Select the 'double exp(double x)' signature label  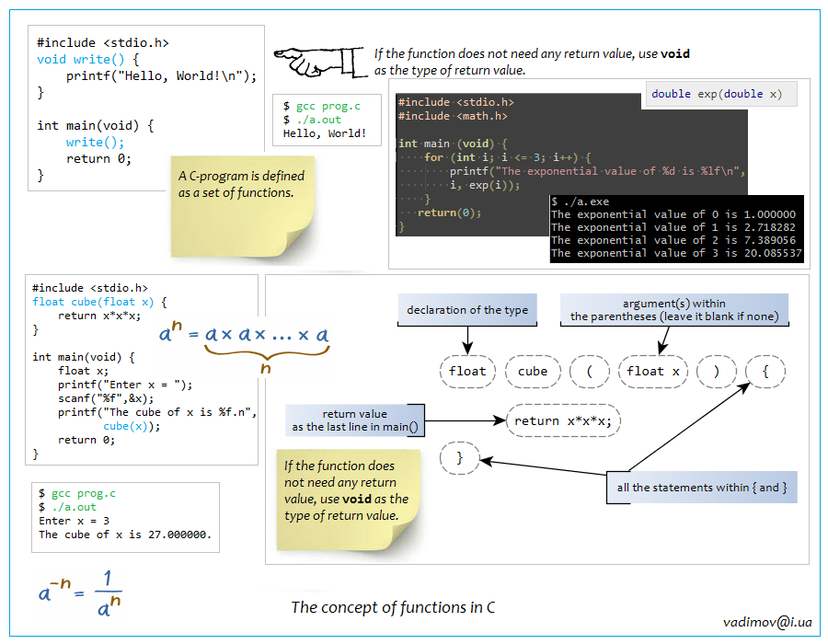[720, 94]
